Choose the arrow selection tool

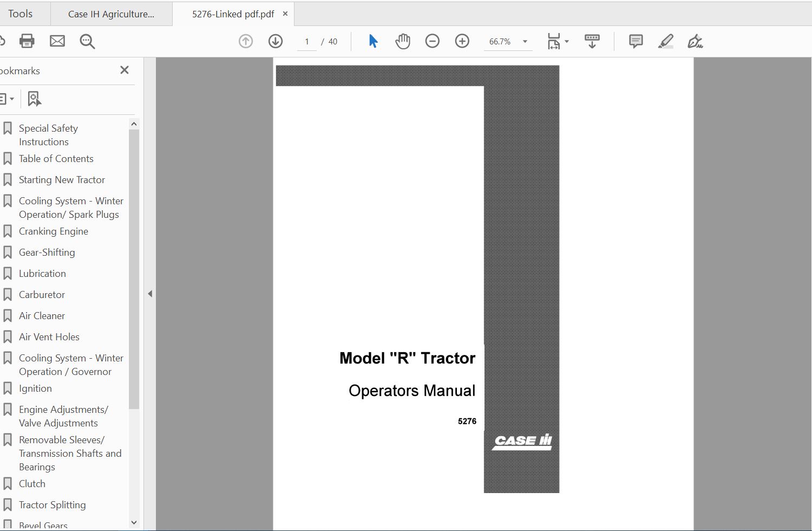coord(373,41)
